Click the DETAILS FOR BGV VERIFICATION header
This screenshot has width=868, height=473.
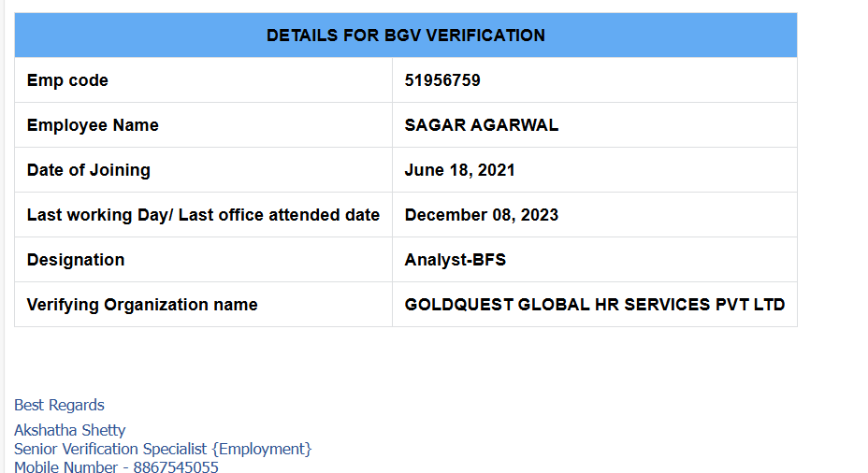click(x=405, y=36)
